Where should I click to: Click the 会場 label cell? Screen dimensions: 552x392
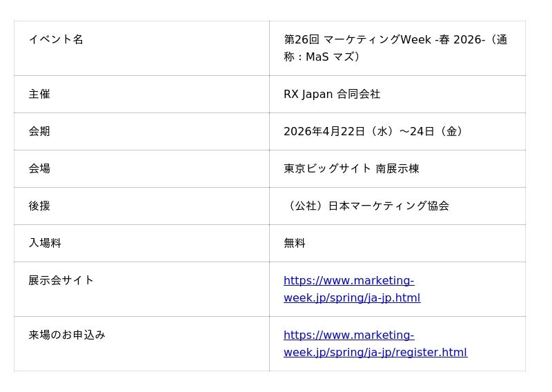(39, 168)
